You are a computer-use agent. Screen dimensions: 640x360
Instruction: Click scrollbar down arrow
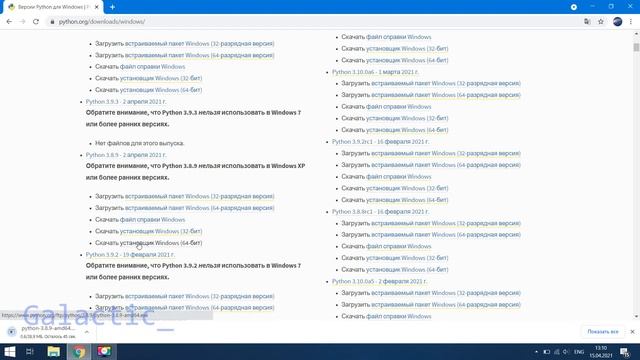click(636, 316)
